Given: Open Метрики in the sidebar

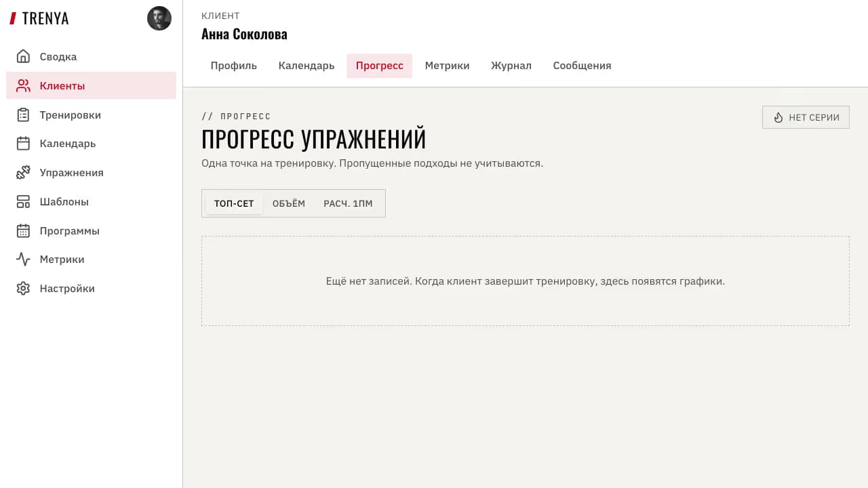Looking at the screenshot, I should (x=91, y=259).
